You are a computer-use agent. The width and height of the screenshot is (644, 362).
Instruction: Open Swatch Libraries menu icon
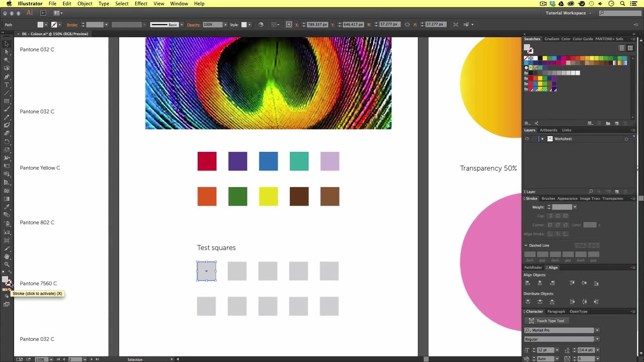tap(527, 123)
